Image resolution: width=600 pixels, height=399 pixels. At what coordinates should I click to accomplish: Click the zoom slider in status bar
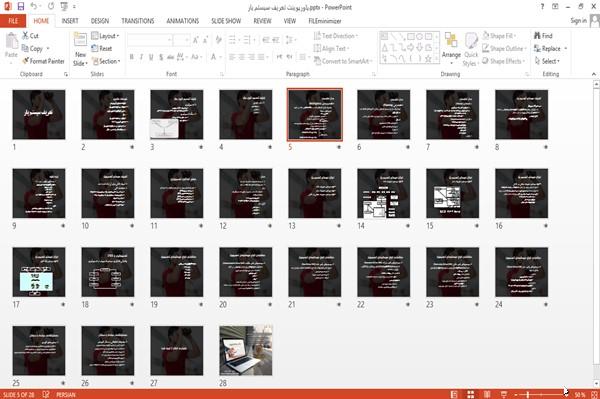(541, 394)
